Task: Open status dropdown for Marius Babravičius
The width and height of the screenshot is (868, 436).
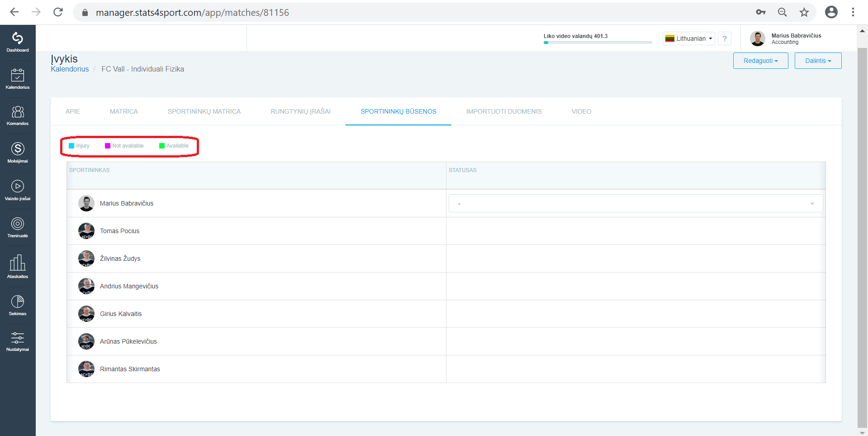Action: (636, 203)
